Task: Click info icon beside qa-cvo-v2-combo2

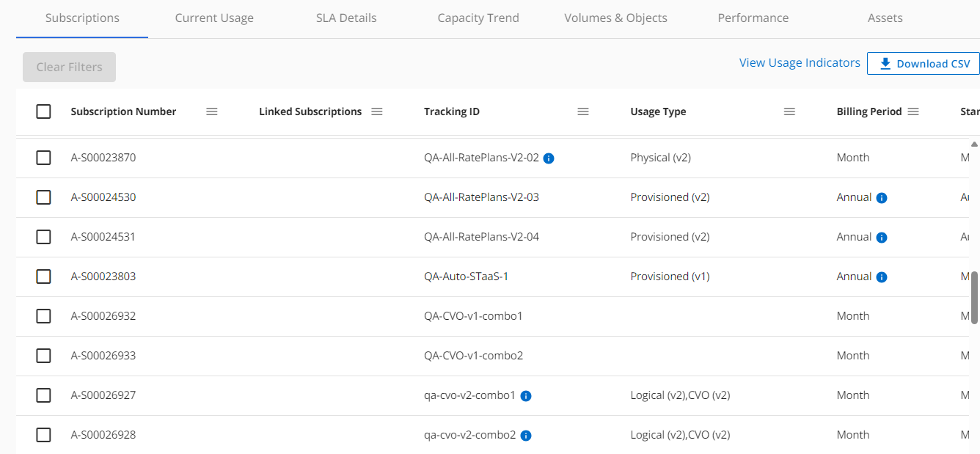Action: [x=526, y=436]
